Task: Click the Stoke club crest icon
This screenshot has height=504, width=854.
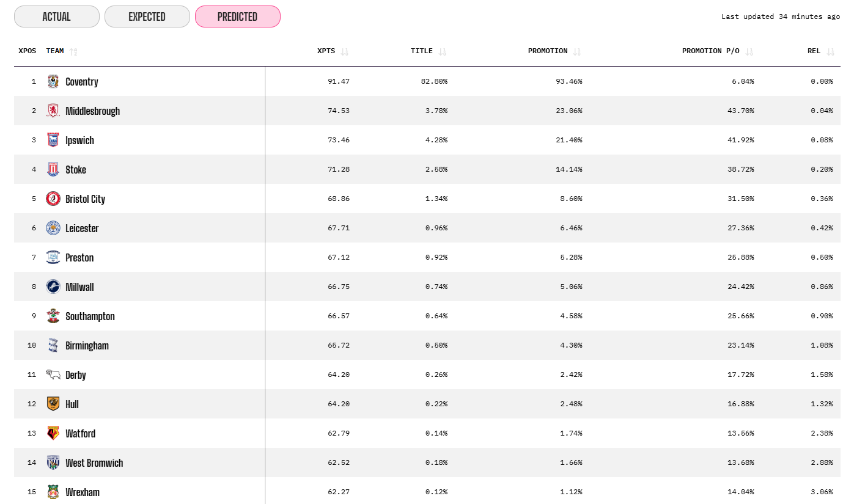Action: point(53,169)
